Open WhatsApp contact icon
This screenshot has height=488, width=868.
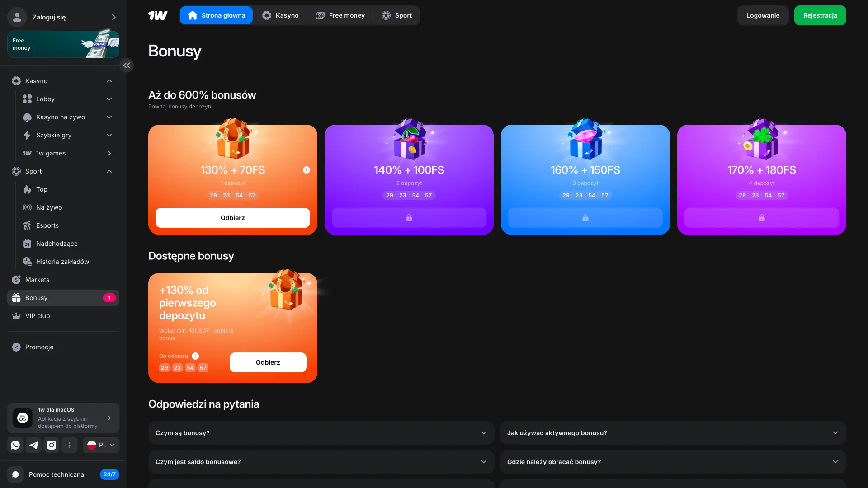pyautogui.click(x=15, y=445)
